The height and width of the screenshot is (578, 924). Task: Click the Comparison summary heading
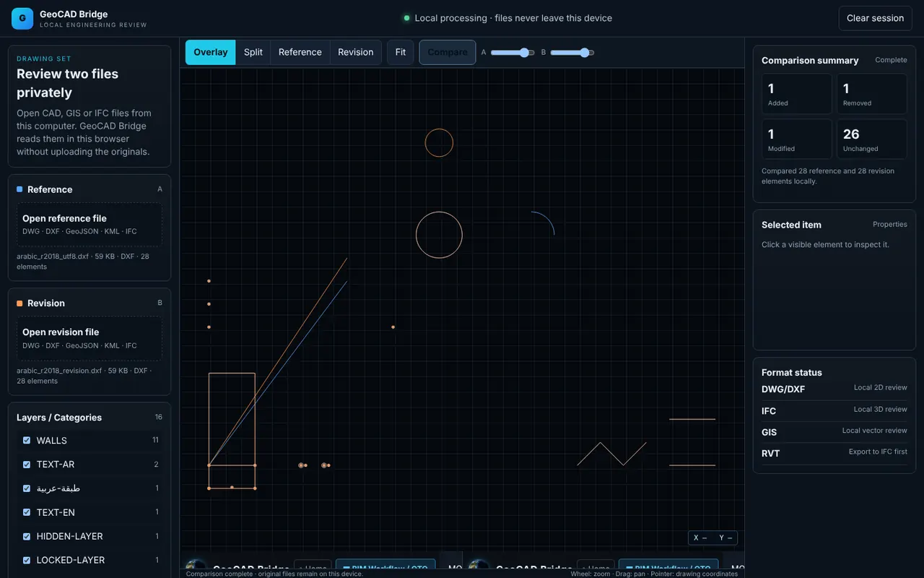pyautogui.click(x=810, y=61)
